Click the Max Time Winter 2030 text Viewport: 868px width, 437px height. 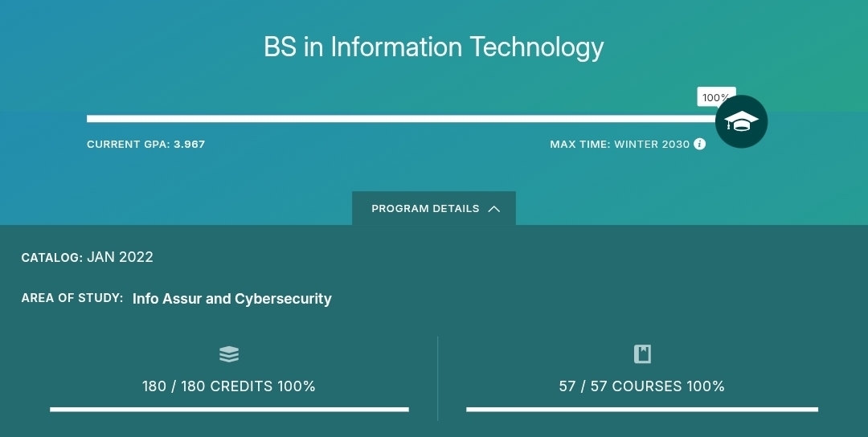point(620,145)
